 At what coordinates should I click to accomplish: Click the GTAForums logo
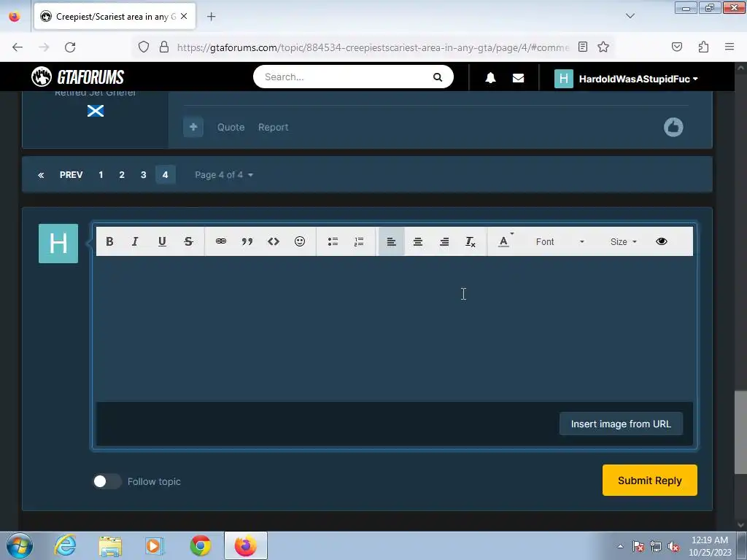77,77
